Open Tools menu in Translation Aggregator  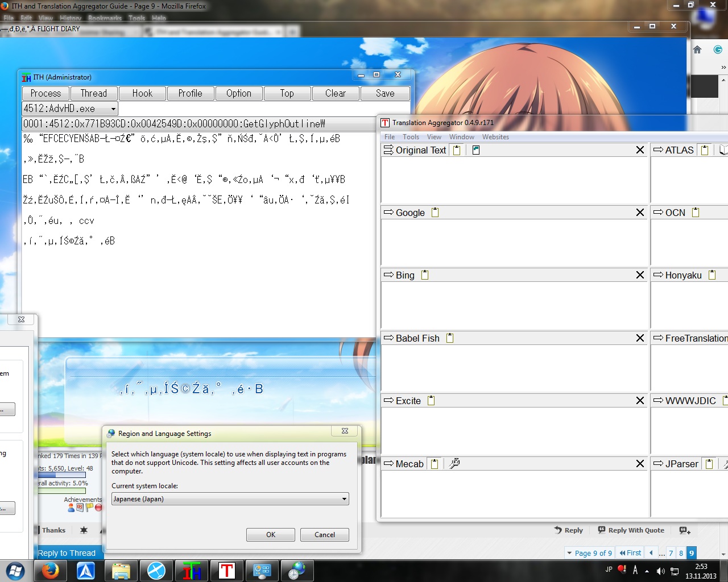click(411, 137)
